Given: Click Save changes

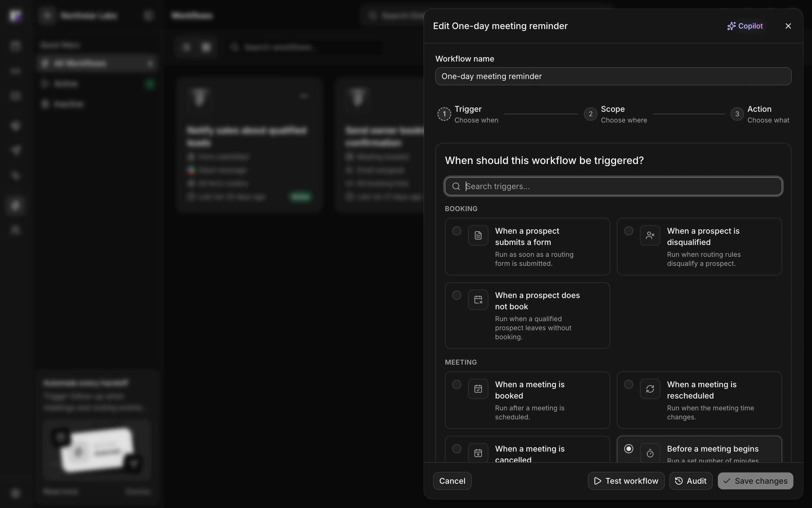Looking at the screenshot, I should (755, 481).
